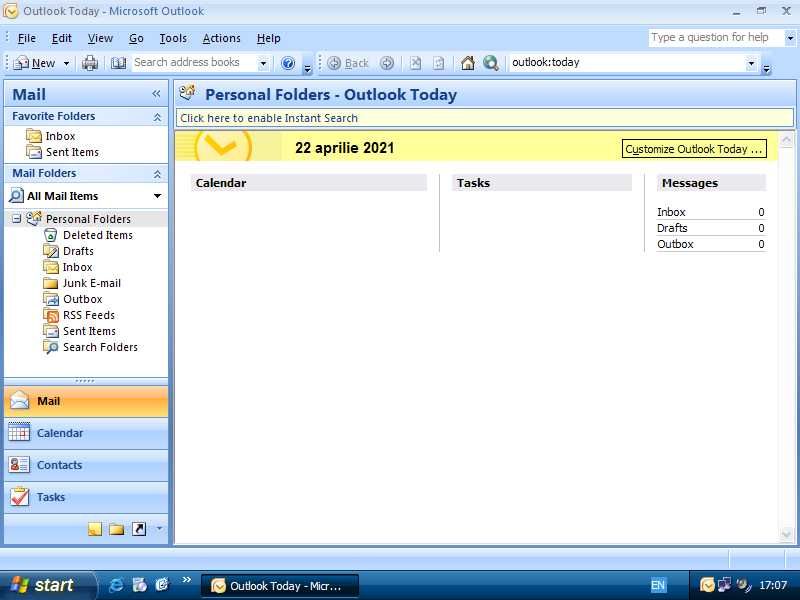Click the Search the Web globe icon
The height and width of the screenshot is (600, 800).
click(x=491, y=63)
